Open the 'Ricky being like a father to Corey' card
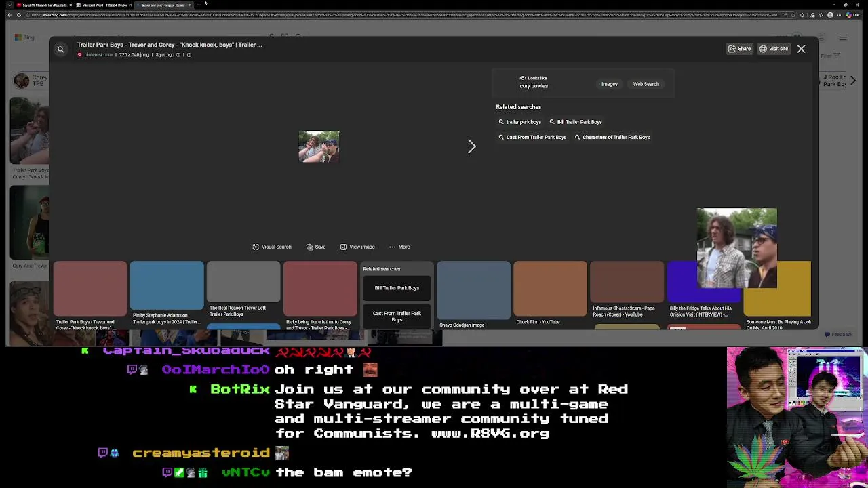 tap(319, 296)
